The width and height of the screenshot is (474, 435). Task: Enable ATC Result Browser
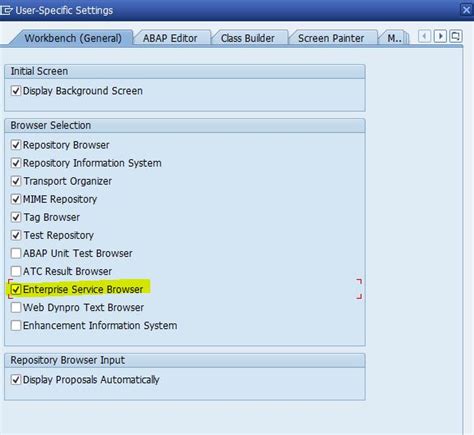(16, 271)
